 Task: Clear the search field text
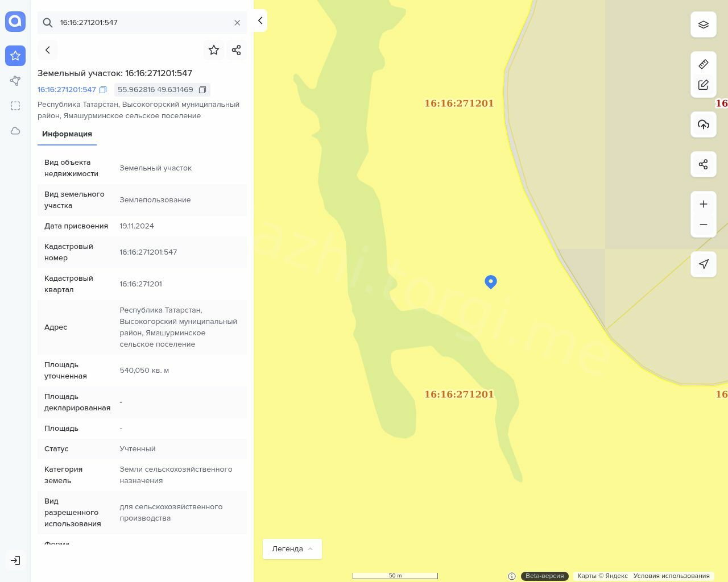click(x=237, y=23)
